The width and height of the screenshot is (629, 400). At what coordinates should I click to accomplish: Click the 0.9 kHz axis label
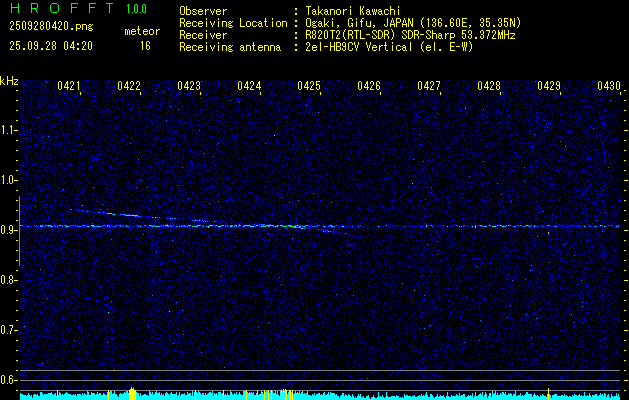(9, 230)
